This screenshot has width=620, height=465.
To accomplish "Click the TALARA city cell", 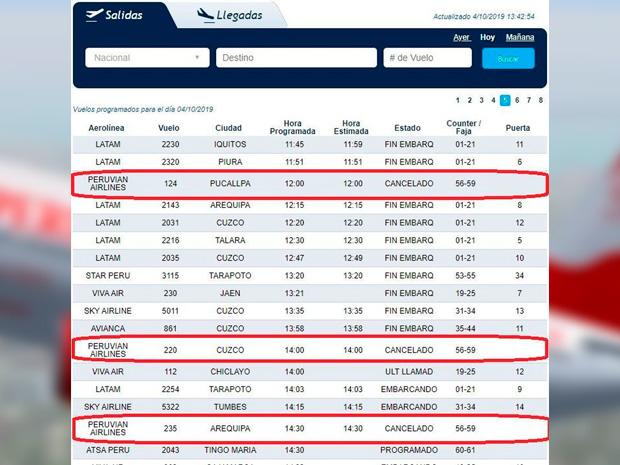I will [x=230, y=240].
